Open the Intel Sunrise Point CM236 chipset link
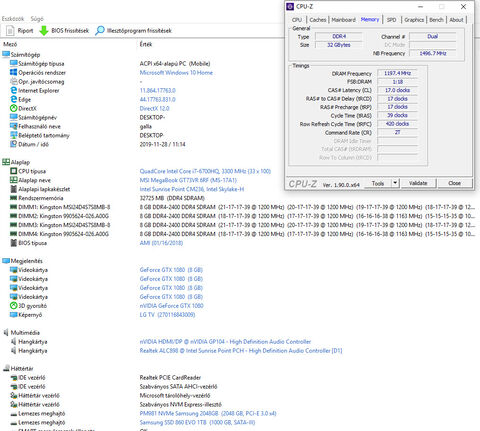 pyautogui.click(x=192, y=189)
